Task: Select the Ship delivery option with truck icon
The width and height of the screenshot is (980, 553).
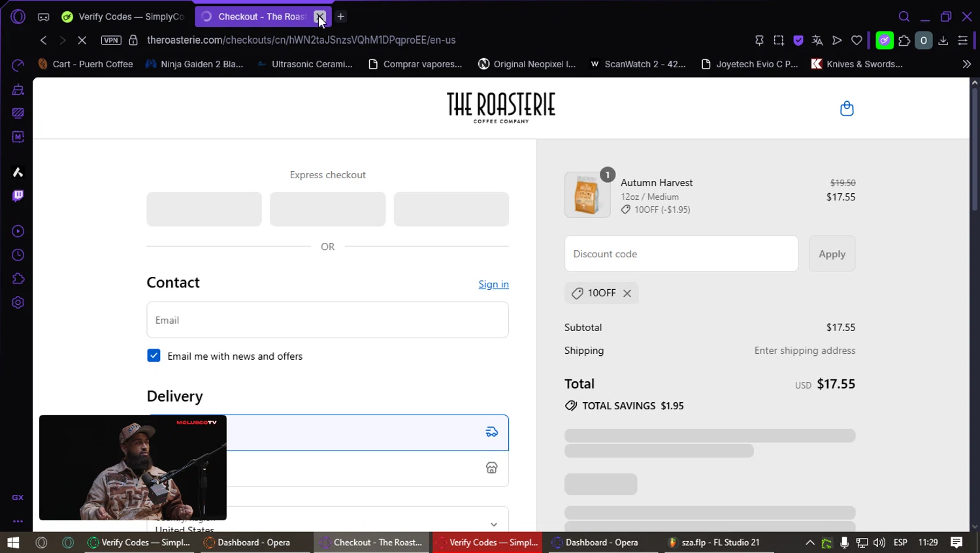Action: coord(327,432)
